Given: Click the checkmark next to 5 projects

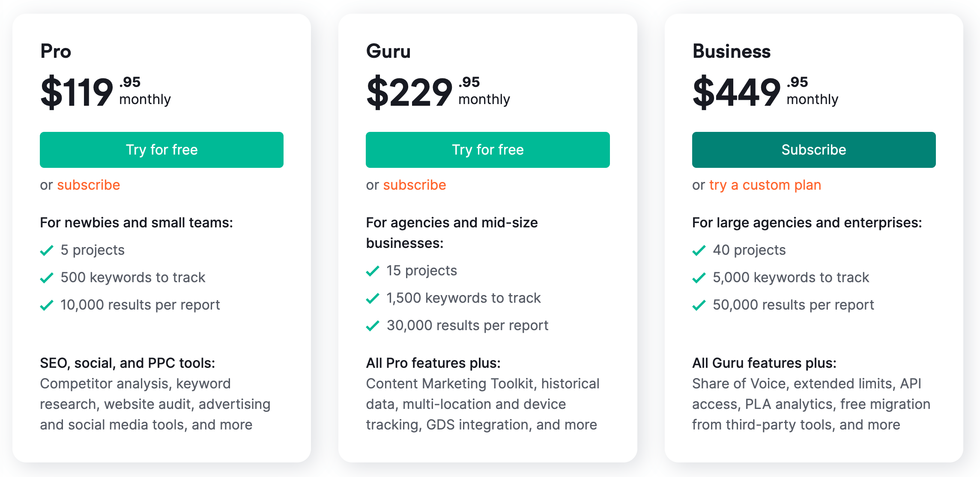Looking at the screenshot, I should (x=47, y=250).
